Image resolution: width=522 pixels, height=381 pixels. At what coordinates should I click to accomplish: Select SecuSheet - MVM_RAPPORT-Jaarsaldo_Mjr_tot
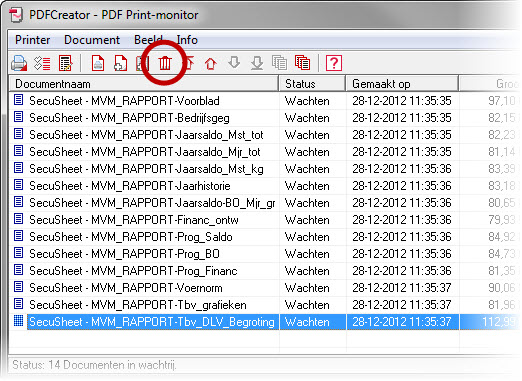click(x=144, y=152)
